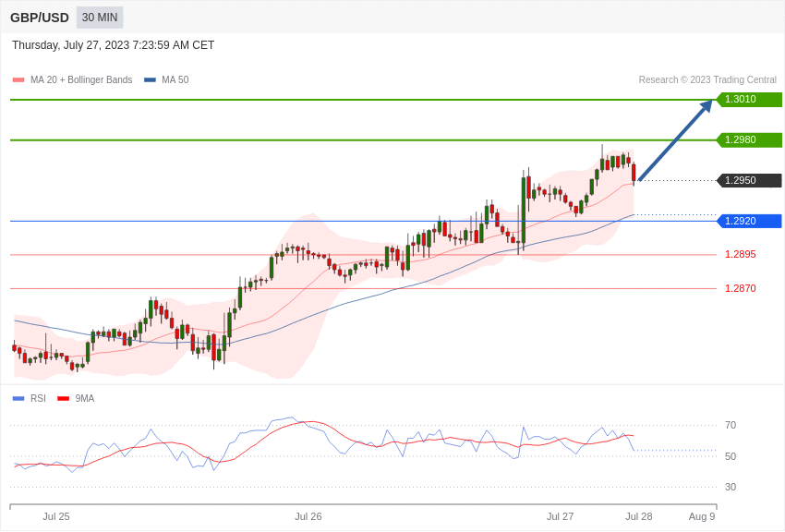Select the 1.2980 green resistance label
The image size is (785, 532).
pyautogui.click(x=750, y=139)
